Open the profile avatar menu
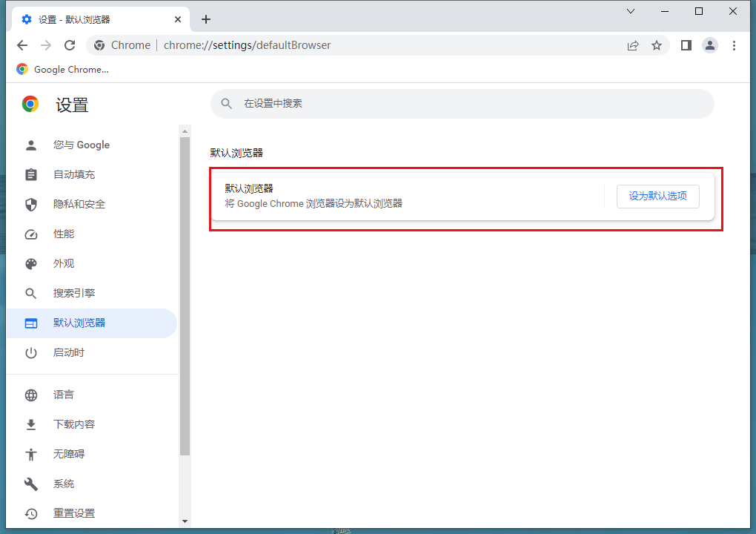 click(710, 45)
